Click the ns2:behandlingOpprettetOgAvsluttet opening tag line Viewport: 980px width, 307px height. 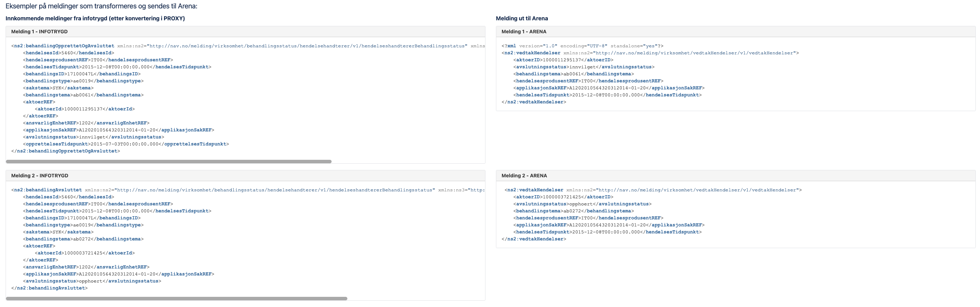[248, 46]
